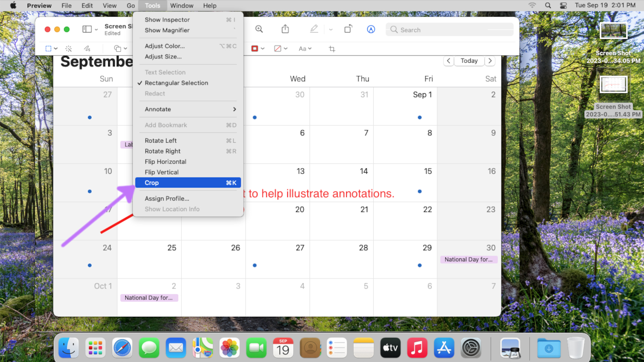The image size is (644, 362).
Task: Toggle the Markup toolbar circle-A icon
Action: pyautogui.click(x=371, y=30)
